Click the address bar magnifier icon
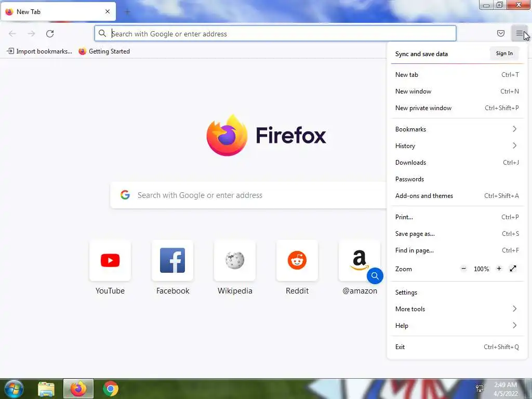 click(x=102, y=33)
